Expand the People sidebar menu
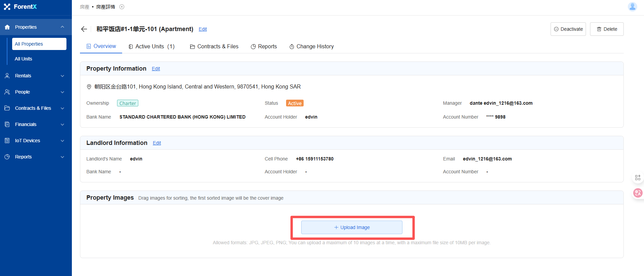This screenshot has width=644, height=276. [62, 92]
